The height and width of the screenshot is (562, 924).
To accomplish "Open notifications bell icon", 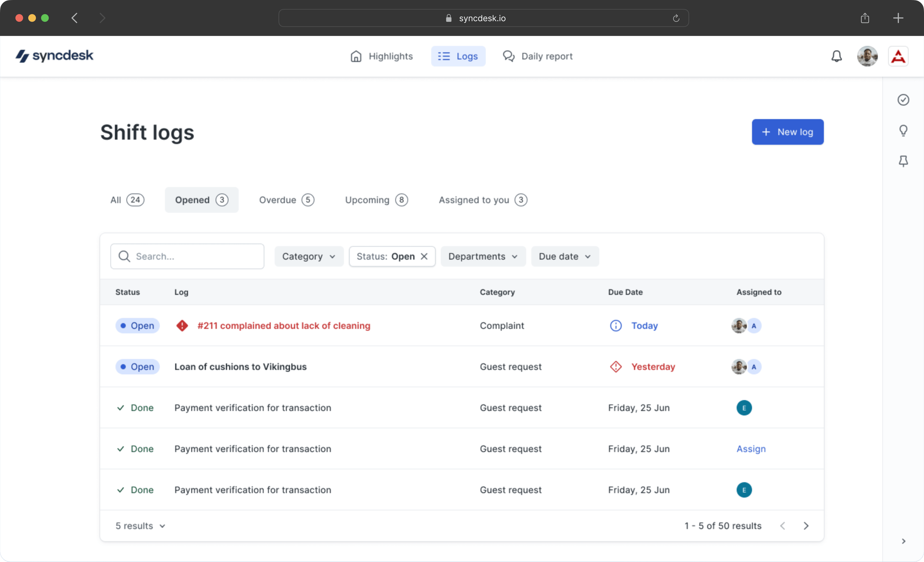I will (x=836, y=56).
